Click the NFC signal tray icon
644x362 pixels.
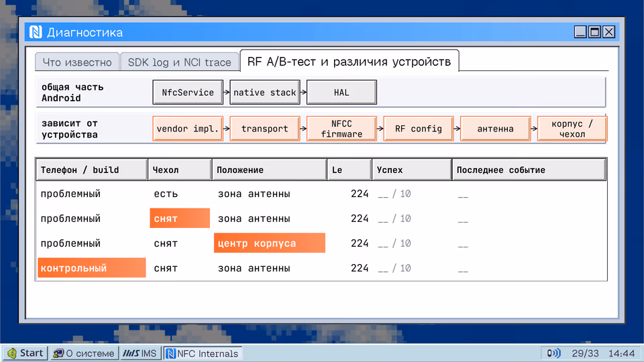point(553,353)
